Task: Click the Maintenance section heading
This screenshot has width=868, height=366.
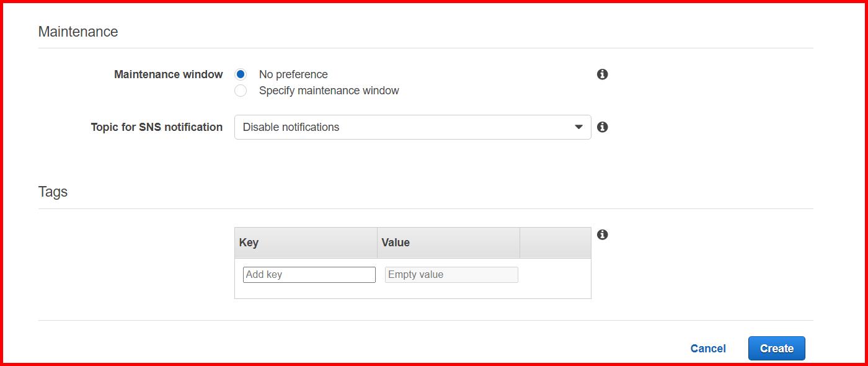Action: click(78, 31)
